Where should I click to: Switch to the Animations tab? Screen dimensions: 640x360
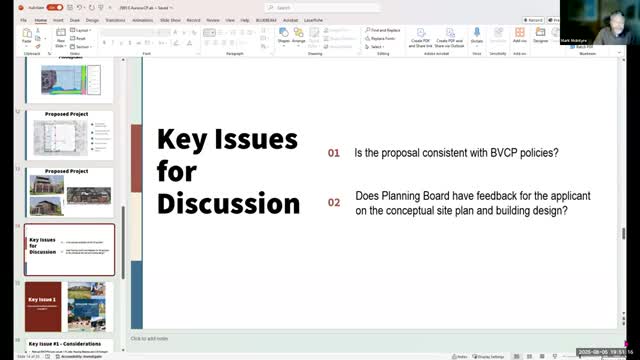pyautogui.click(x=142, y=20)
